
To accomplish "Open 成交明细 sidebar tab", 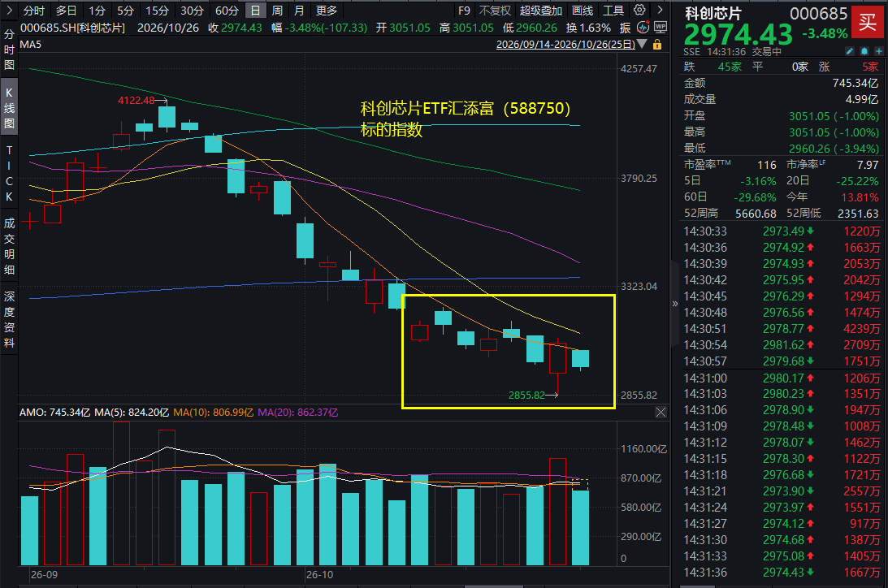I will click(9, 246).
